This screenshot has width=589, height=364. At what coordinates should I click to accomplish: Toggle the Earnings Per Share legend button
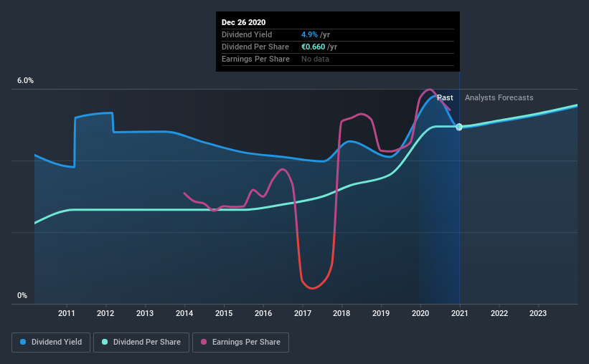click(x=241, y=343)
